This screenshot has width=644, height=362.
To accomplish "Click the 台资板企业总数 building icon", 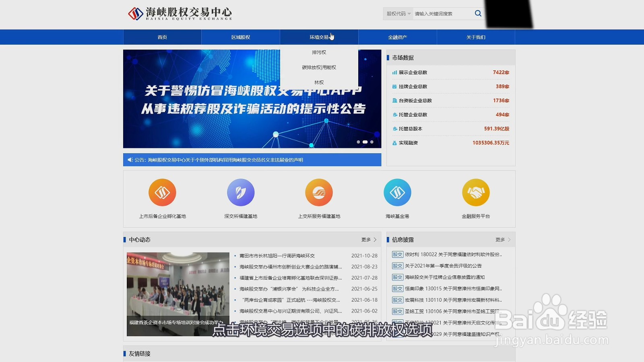I will point(395,101).
